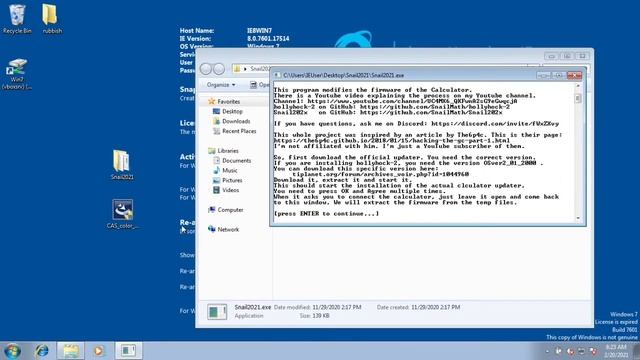Viewport: 640px width, 360px height.
Task: Open the rubbish folder on desktop
Action: click(x=52, y=19)
